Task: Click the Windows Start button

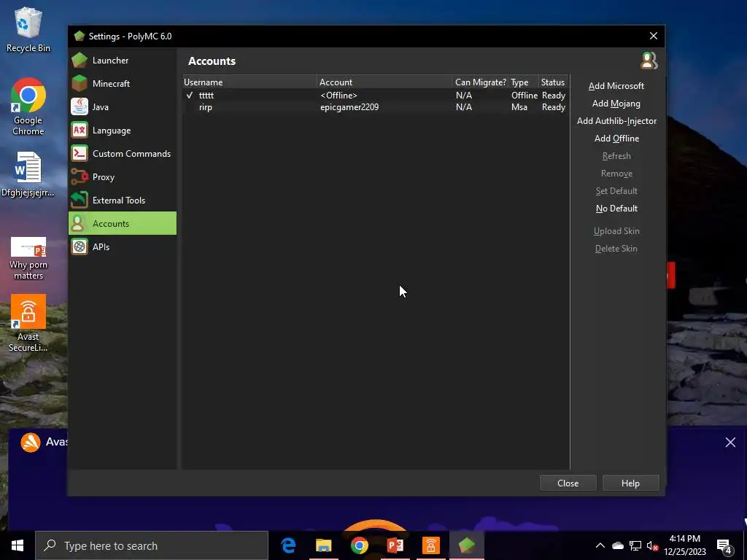Action: pyautogui.click(x=18, y=545)
